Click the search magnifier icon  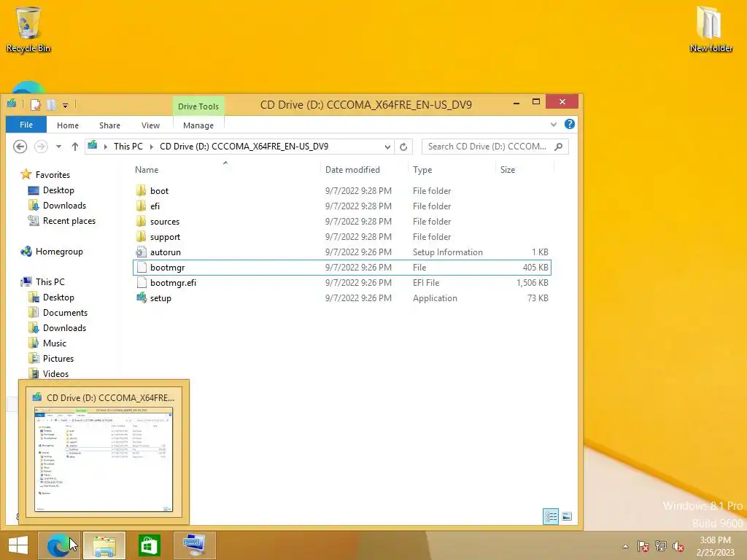[x=559, y=147]
